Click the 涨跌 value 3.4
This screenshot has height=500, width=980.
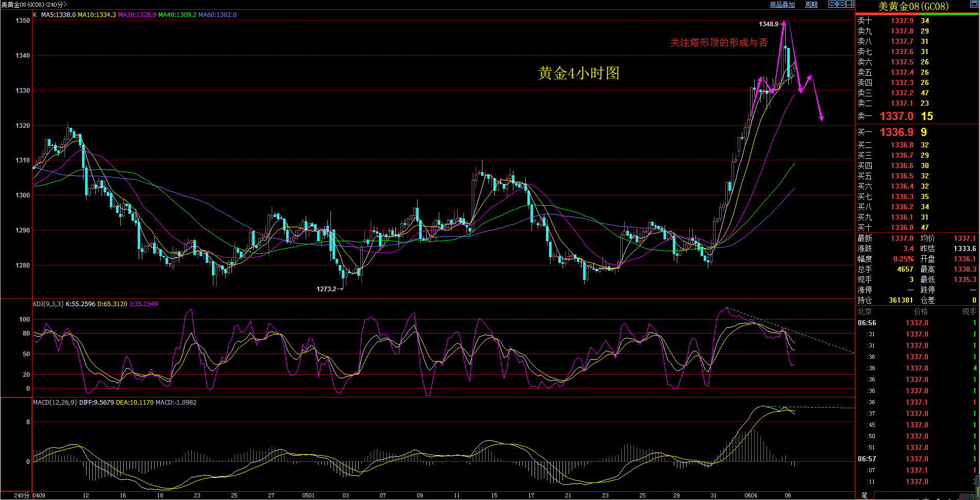pos(908,248)
